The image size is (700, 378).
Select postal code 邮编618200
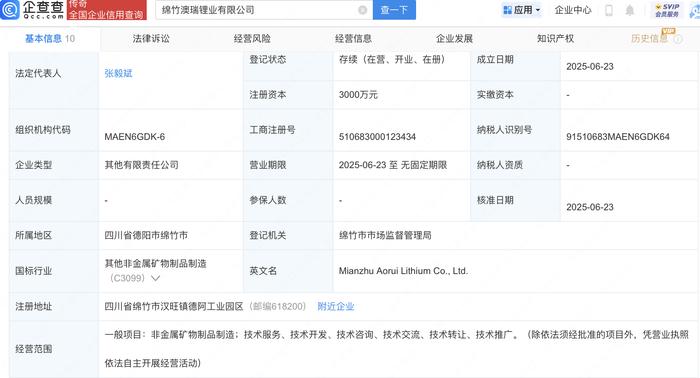[x=277, y=307]
